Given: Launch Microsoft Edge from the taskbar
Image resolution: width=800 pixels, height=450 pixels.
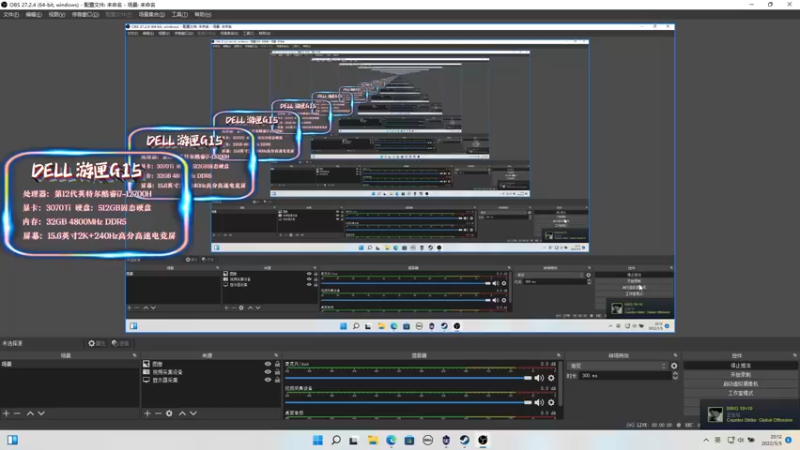Looking at the screenshot, I should [x=391, y=440].
